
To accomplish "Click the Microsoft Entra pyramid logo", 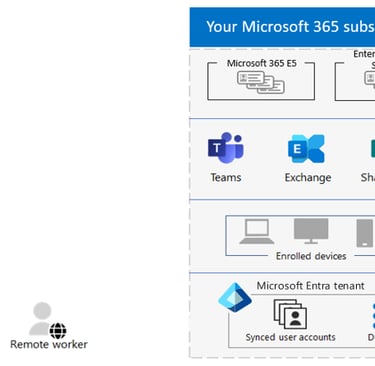I will [235, 297].
